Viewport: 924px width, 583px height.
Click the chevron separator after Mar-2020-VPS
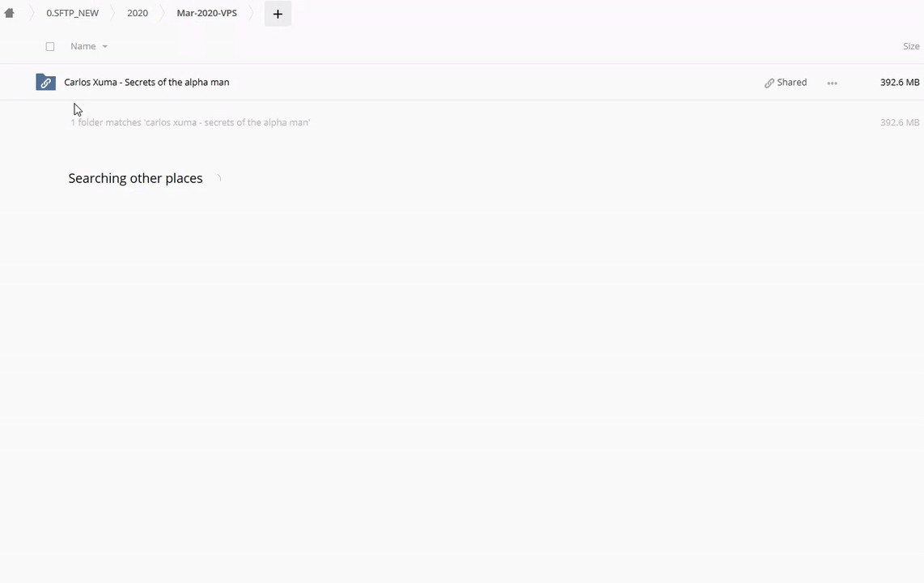click(252, 14)
